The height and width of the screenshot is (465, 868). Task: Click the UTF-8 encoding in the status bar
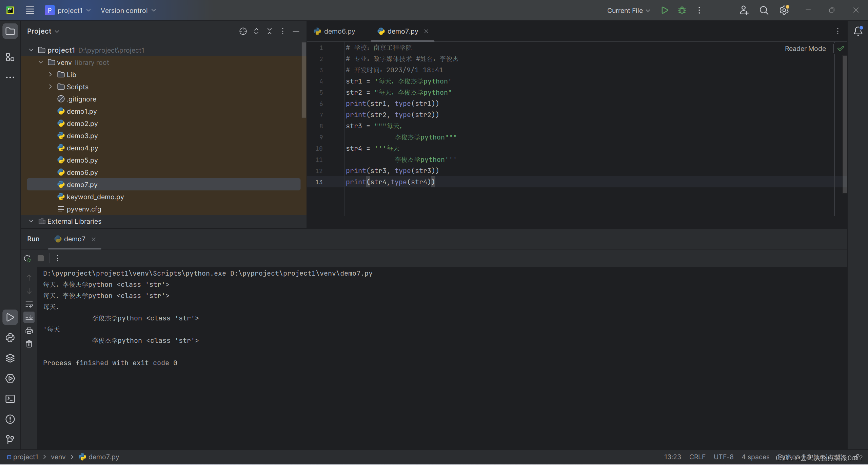click(x=723, y=457)
